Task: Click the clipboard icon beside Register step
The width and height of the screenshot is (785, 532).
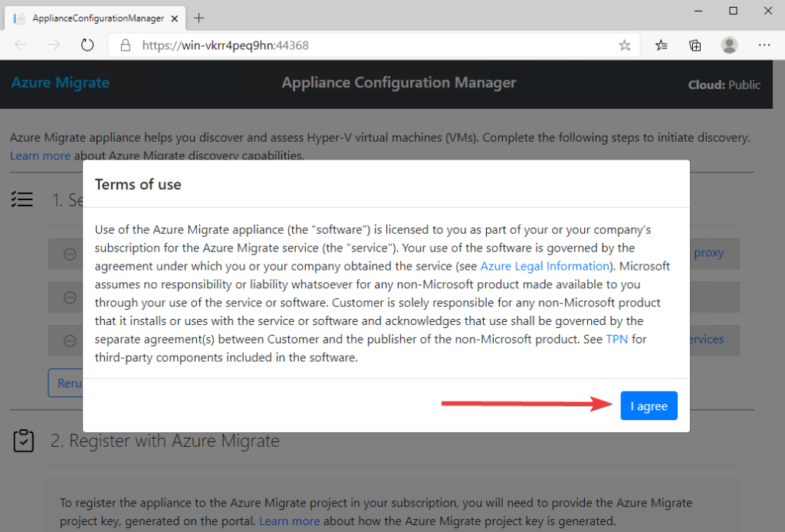Action: [x=24, y=441]
